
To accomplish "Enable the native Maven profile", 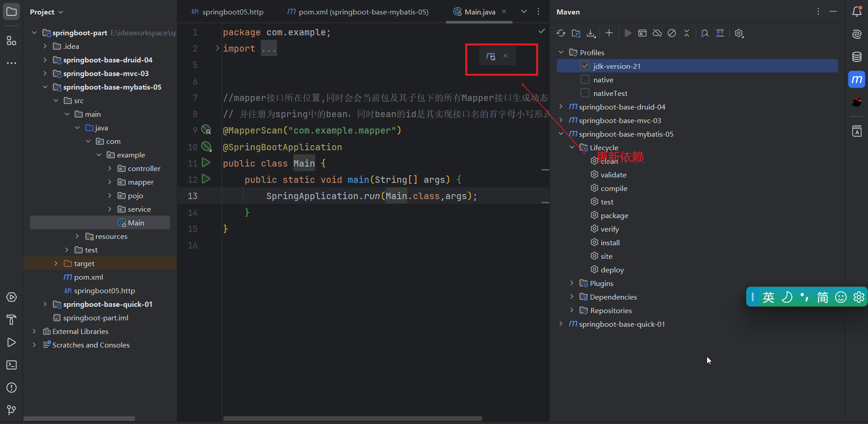I will tap(585, 80).
